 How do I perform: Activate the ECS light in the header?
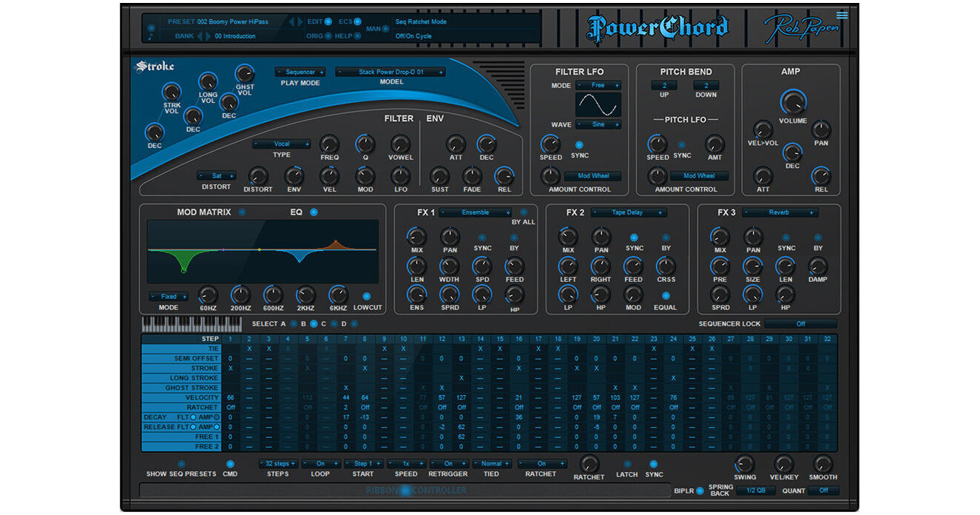coord(358,21)
